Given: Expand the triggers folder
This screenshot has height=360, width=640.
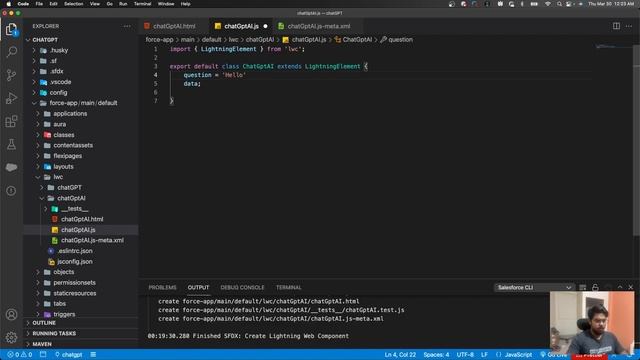Looking at the screenshot, I should click(64, 314).
